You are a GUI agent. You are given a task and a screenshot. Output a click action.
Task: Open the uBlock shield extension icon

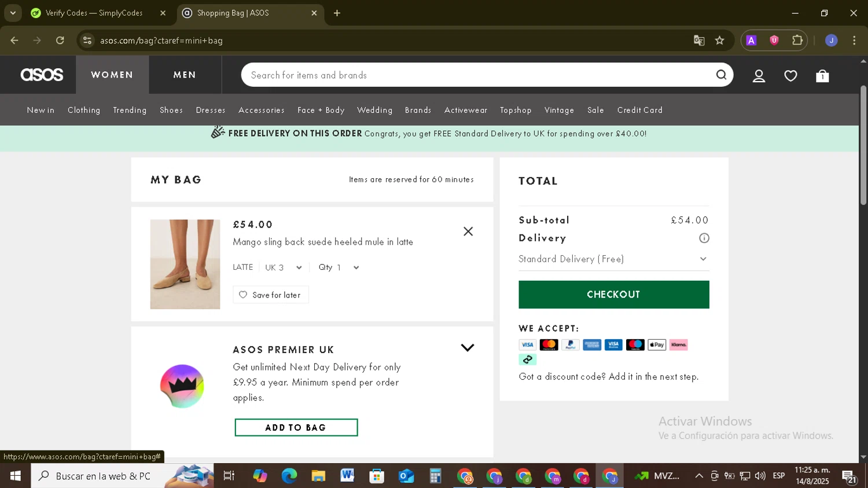click(774, 41)
